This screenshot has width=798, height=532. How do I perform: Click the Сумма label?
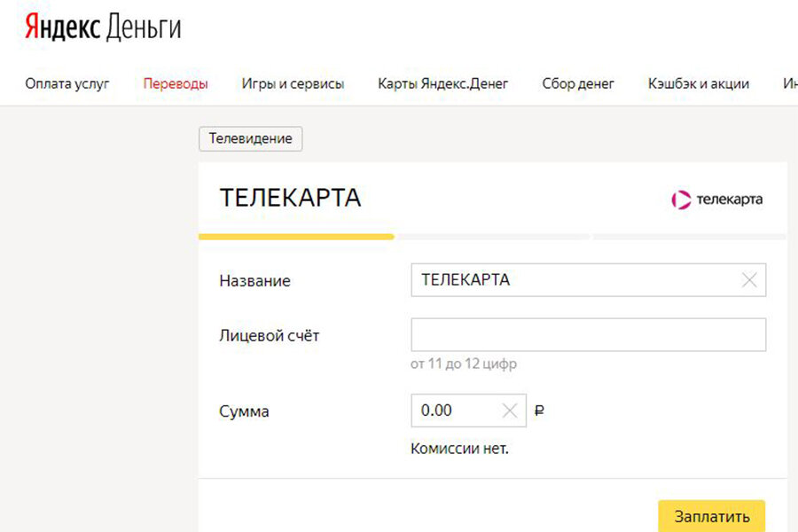[244, 411]
